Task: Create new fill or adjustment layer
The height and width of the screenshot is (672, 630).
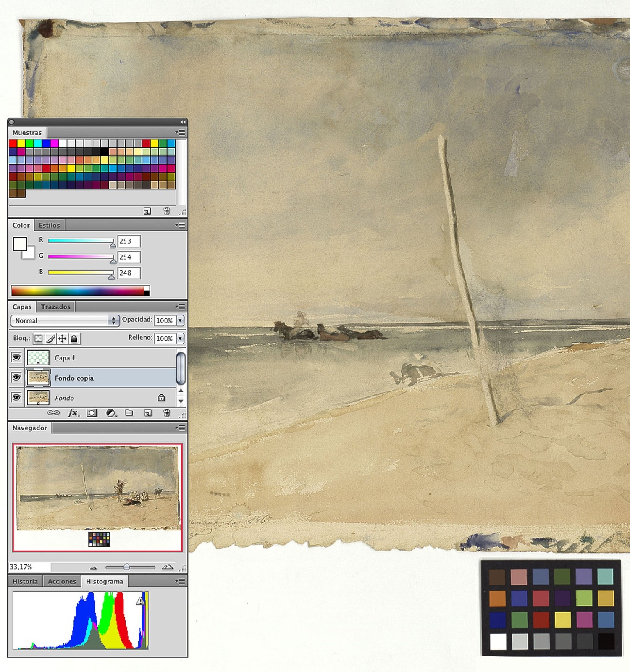Action: [111, 413]
